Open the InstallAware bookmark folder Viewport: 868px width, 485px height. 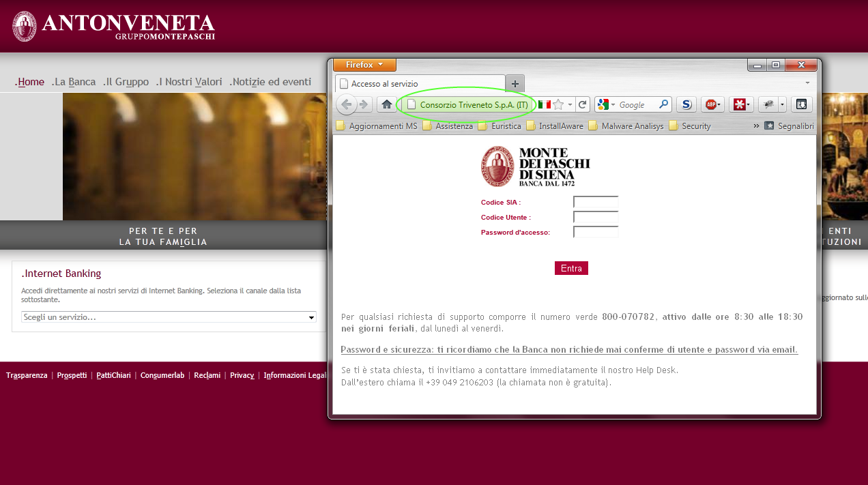pos(555,126)
